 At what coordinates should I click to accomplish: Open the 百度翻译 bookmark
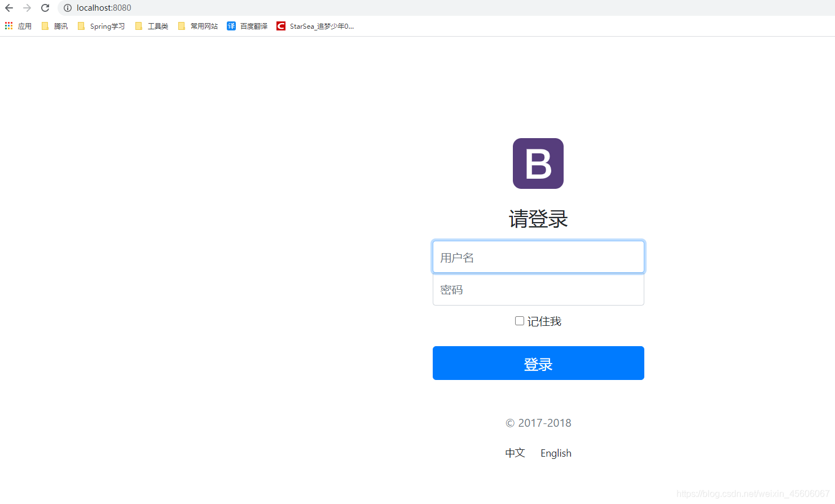(x=247, y=26)
